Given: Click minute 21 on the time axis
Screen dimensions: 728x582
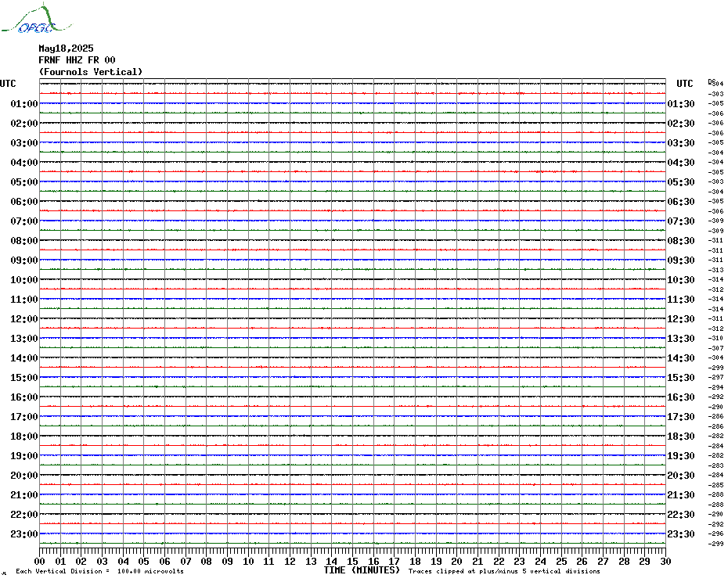Looking at the screenshot, I should [478, 562].
